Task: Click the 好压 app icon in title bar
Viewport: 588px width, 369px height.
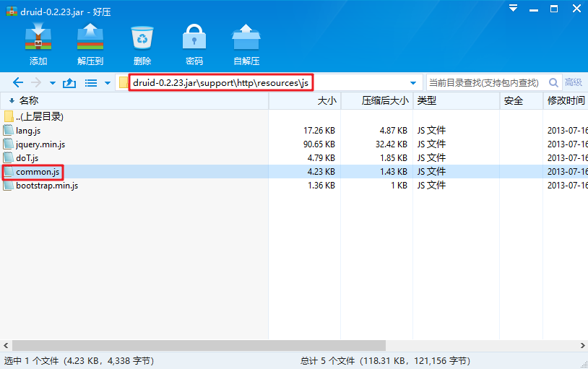Action: [12, 12]
